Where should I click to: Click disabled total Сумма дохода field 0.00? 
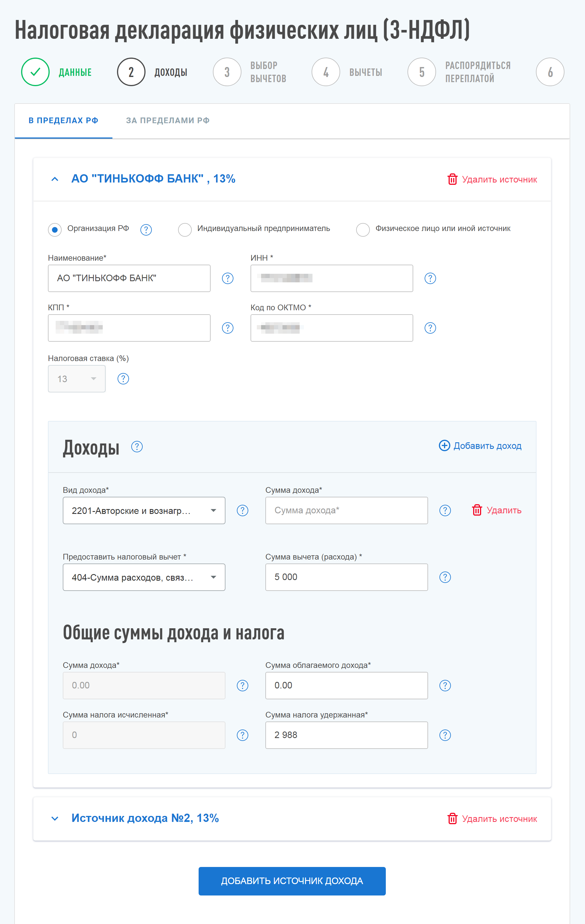pyautogui.click(x=144, y=685)
